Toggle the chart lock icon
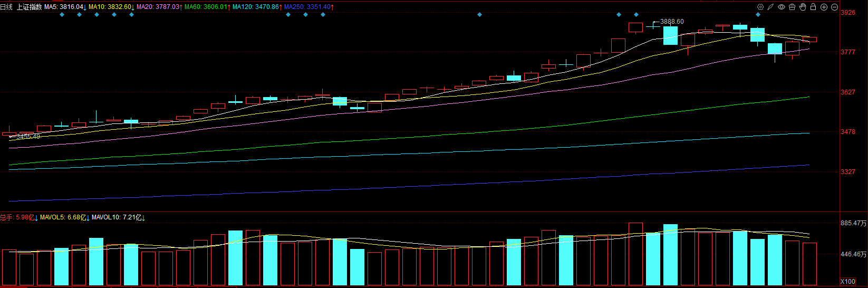This screenshot has width=868, height=288. (813, 7)
